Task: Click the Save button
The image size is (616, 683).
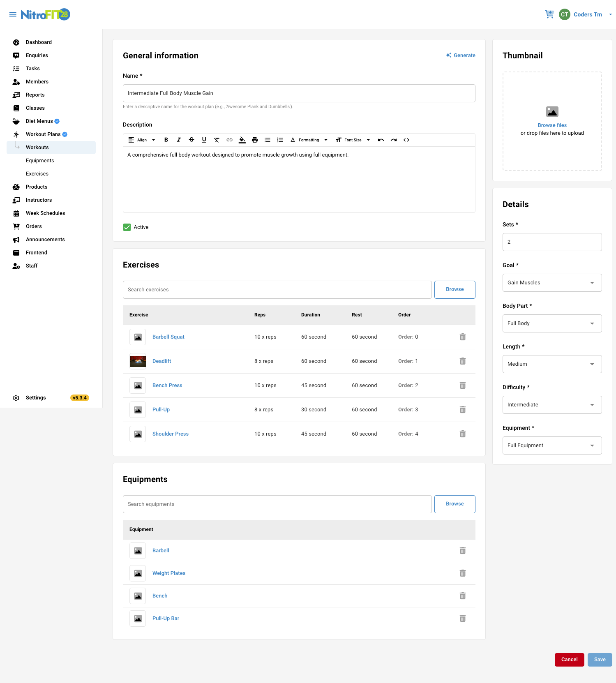Action: pyautogui.click(x=600, y=660)
